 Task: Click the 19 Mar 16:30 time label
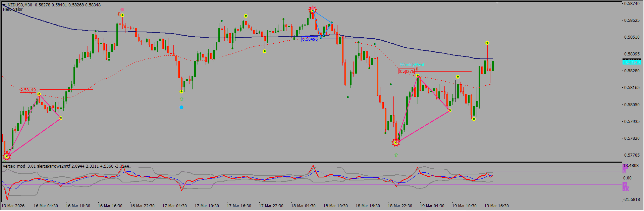[x=496, y=206]
